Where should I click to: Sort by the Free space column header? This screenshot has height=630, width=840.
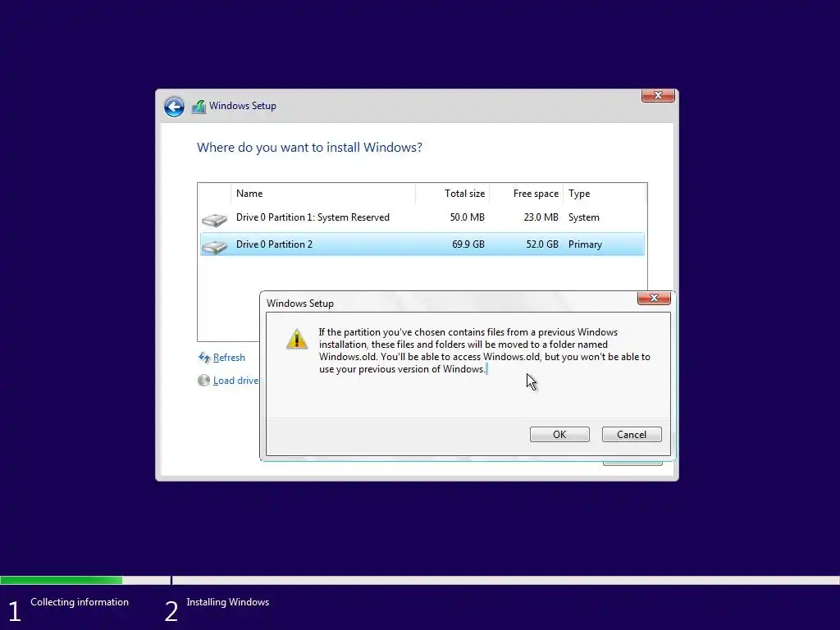[x=527, y=194]
